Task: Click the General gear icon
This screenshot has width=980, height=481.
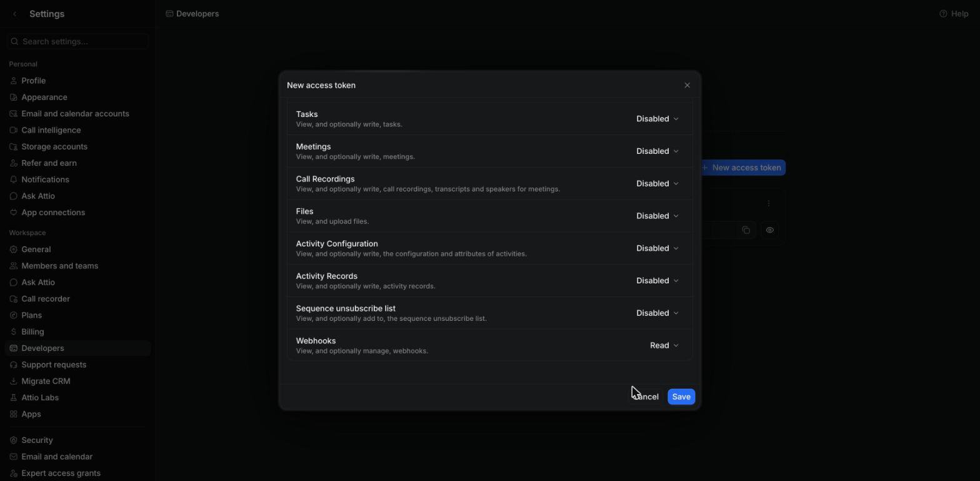Action: [14, 250]
